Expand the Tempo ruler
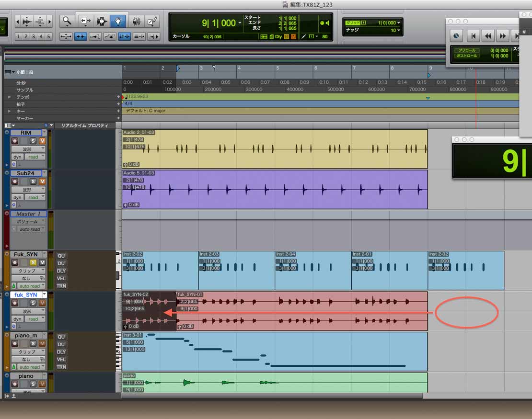Viewport: 532px width, 419px height. pyautogui.click(x=10, y=97)
